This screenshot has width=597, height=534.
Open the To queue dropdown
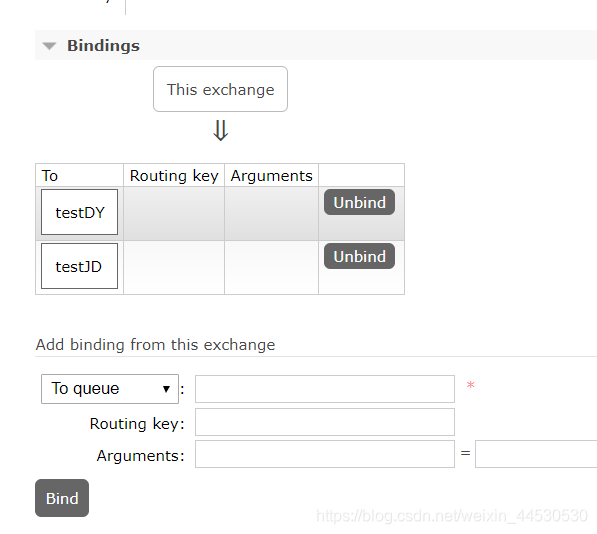110,389
